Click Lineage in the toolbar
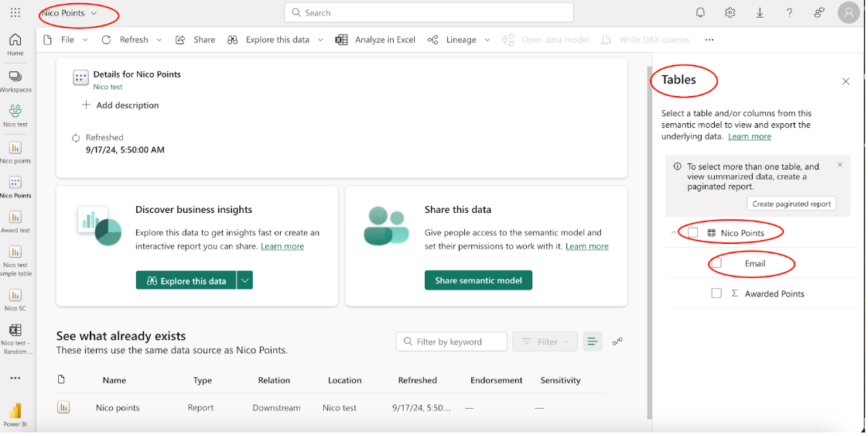The width and height of the screenshot is (868, 436). (453, 40)
